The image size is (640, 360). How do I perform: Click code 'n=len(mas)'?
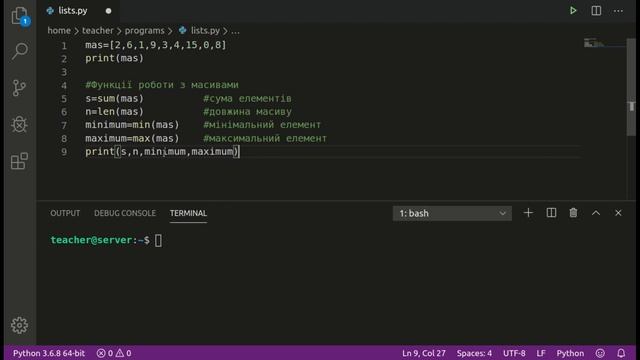point(114,111)
